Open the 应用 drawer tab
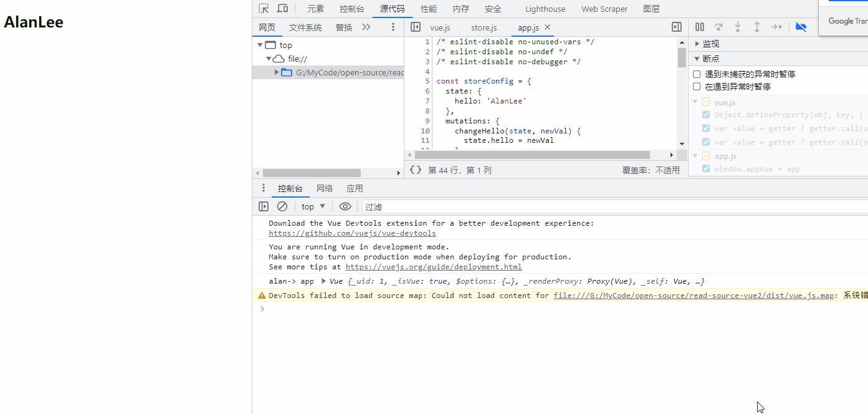Viewport: 868px width, 414px height. 355,188
